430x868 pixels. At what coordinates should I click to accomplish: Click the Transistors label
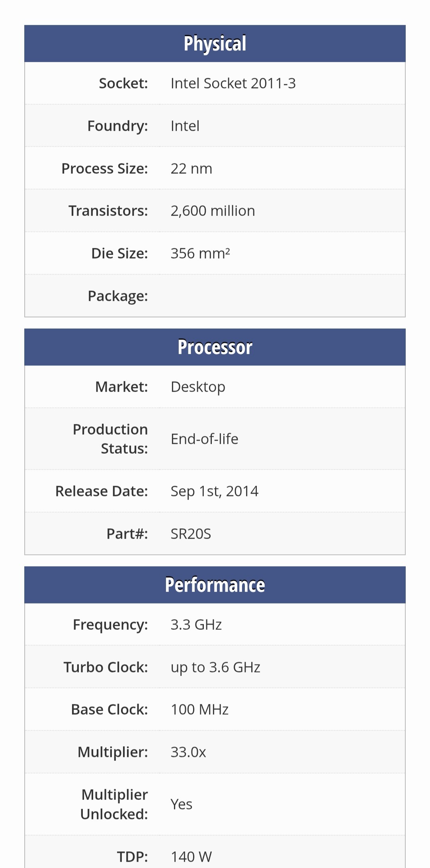click(x=108, y=211)
